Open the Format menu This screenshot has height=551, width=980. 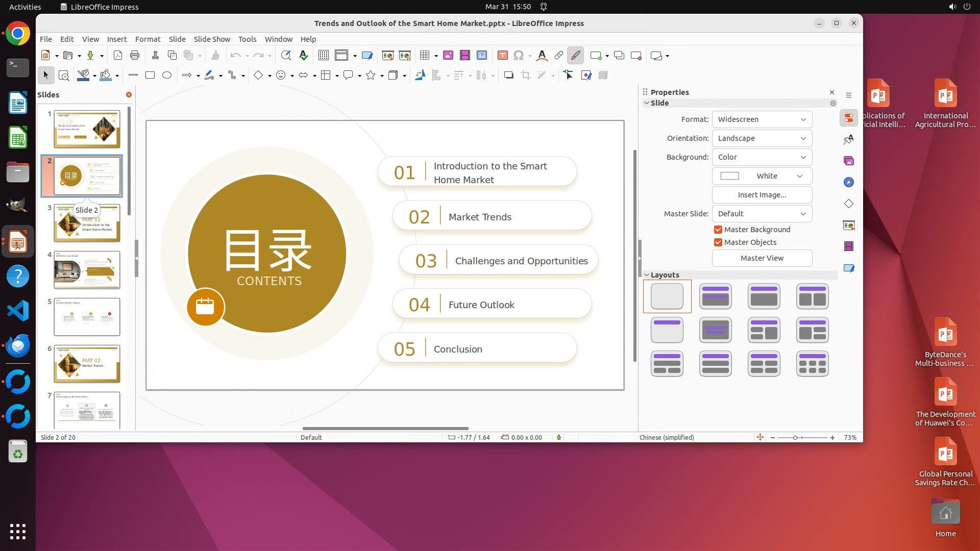coord(148,39)
